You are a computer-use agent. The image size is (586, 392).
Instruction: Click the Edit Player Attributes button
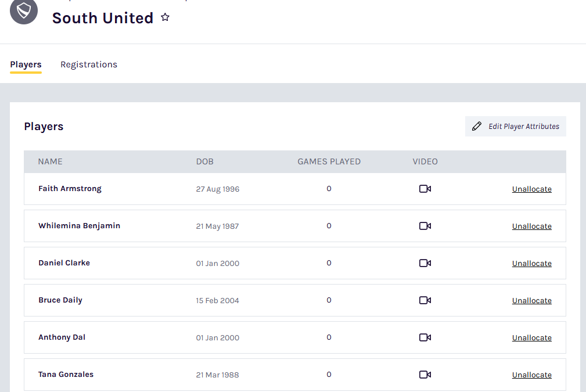[515, 127]
